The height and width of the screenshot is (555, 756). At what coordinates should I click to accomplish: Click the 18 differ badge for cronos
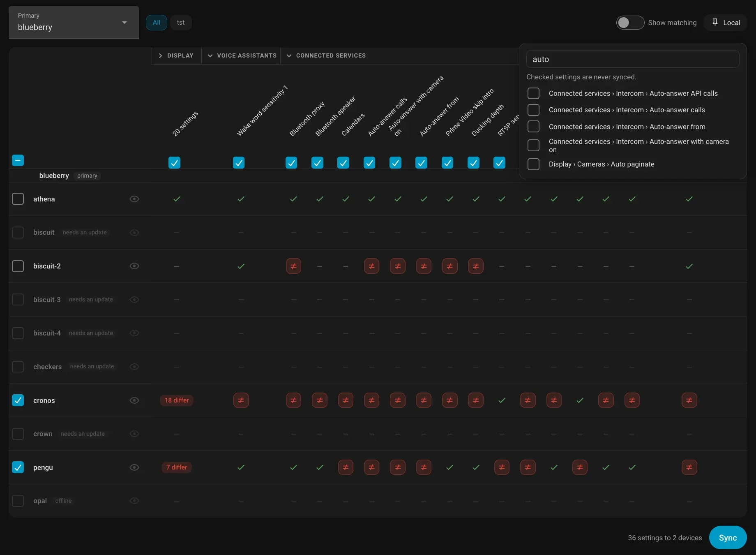[177, 400]
